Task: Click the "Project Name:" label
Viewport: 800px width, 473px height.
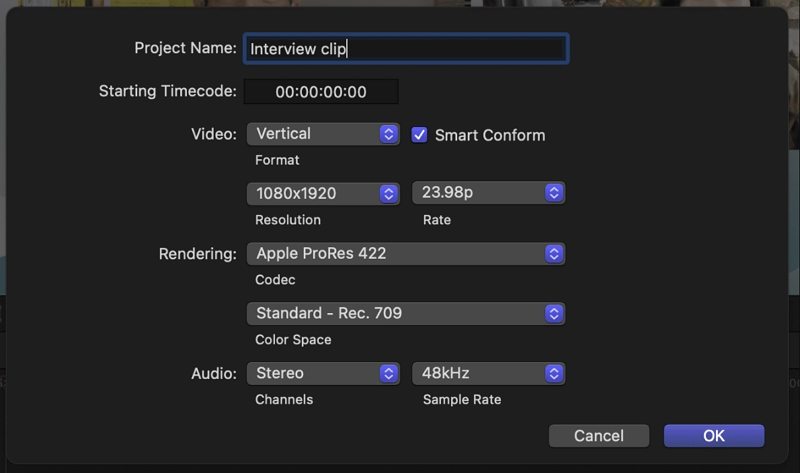Action: point(185,48)
